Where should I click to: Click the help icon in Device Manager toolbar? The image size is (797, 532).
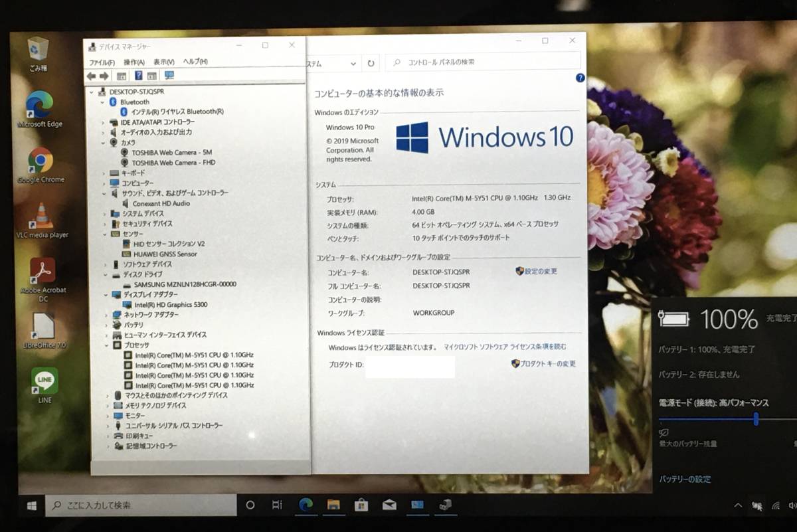[138, 76]
